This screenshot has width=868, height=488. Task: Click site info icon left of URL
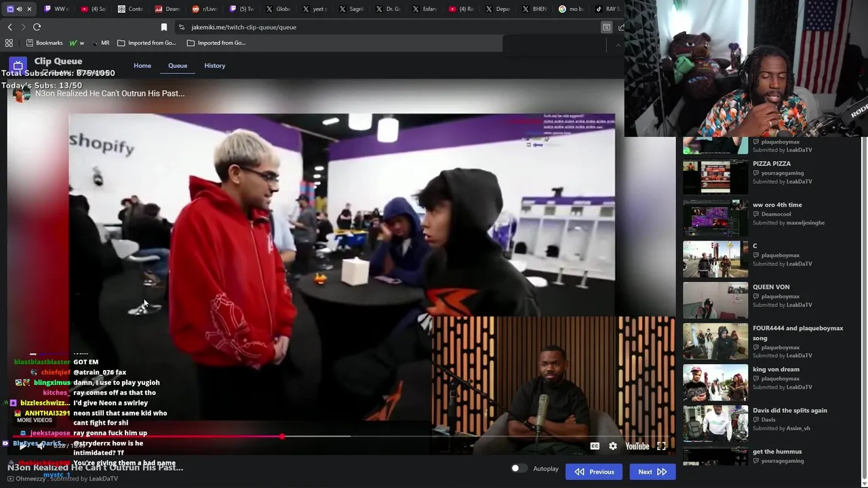[181, 27]
